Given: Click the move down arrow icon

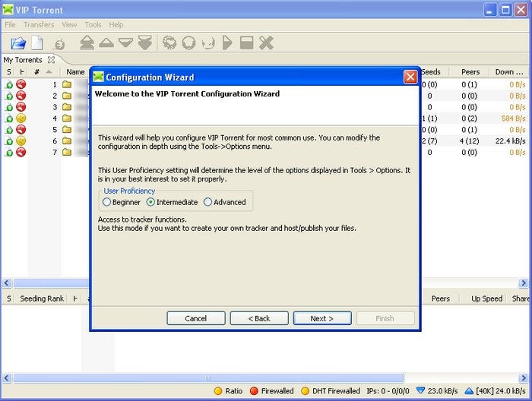Looking at the screenshot, I should [125, 43].
